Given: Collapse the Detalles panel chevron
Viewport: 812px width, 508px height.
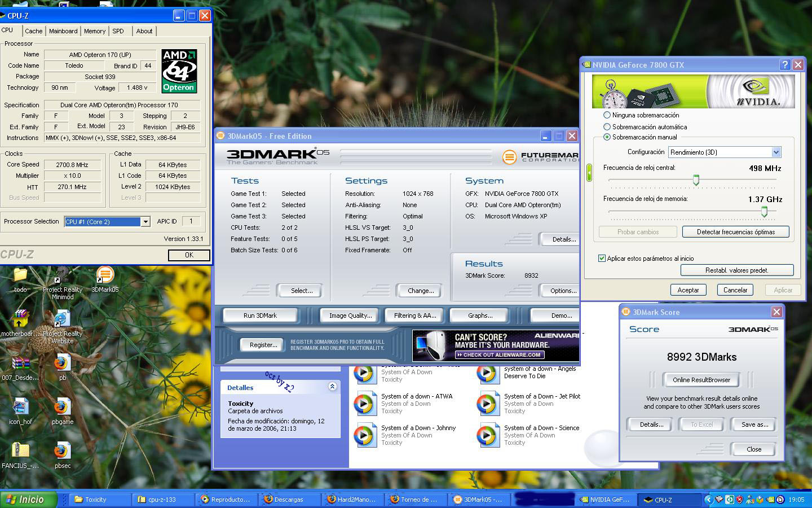Looking at the screenshot, I should coord(332,387).
